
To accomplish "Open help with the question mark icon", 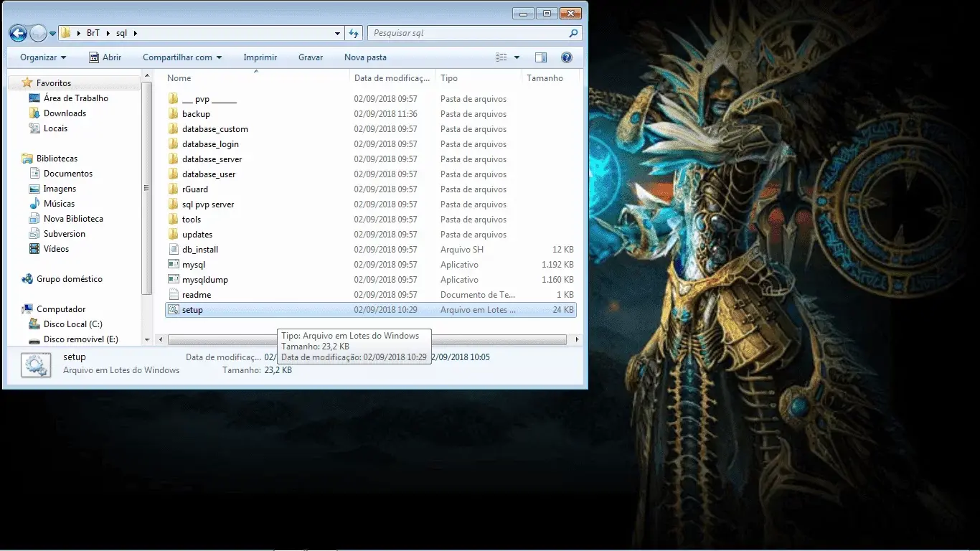I will [x=566, y=57].
